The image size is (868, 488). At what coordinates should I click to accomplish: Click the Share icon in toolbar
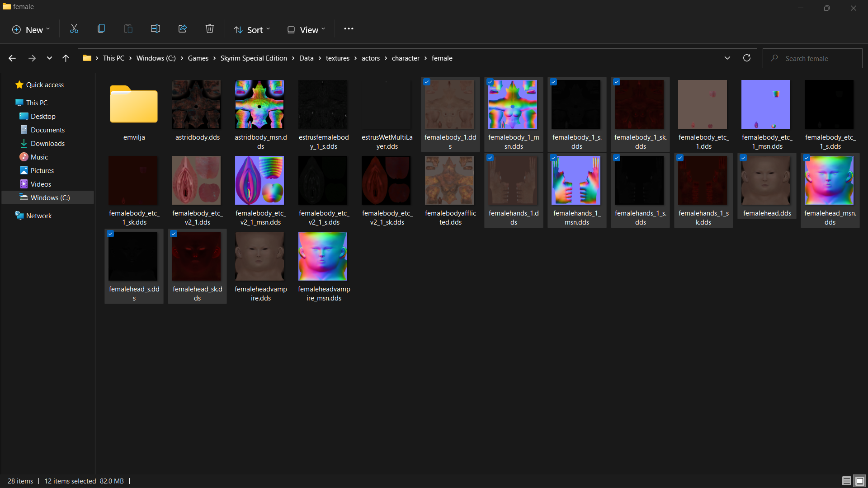[183, 29]
